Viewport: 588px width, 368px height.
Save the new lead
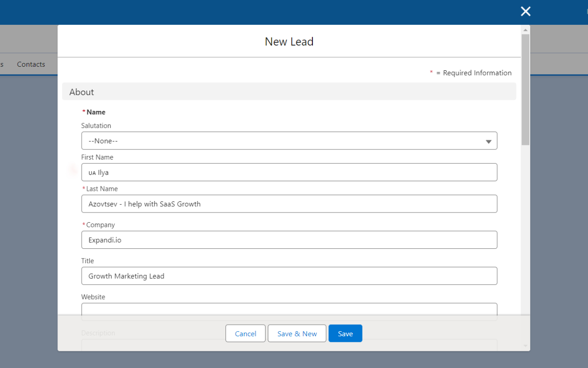point(345,333)
